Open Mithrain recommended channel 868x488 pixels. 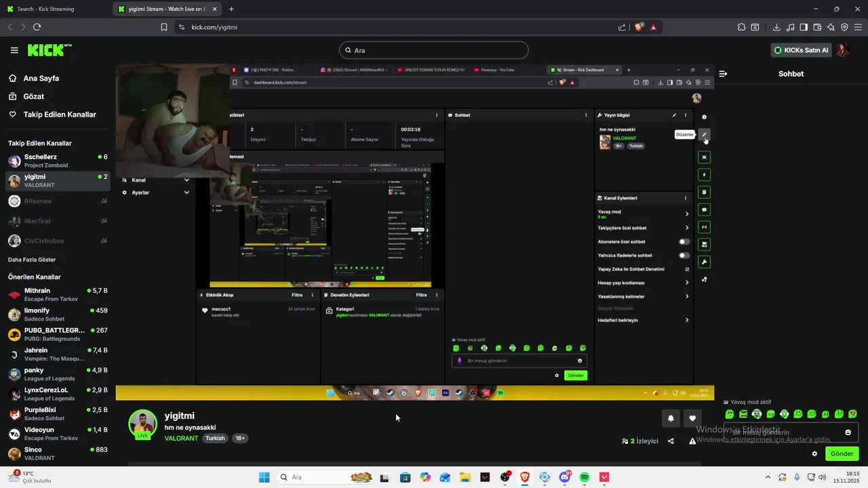58,295
